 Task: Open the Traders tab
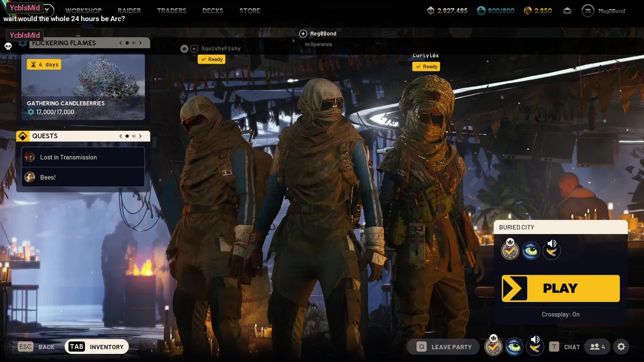click(x=172, y=11)
